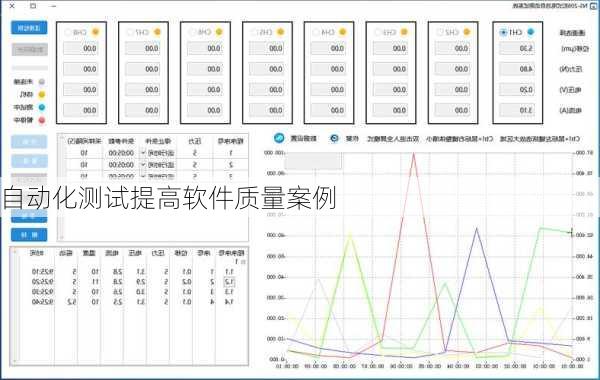Screen dimensions: 600x380
Task: Click CH8 current value field
Action: click(x=81, y=110)
